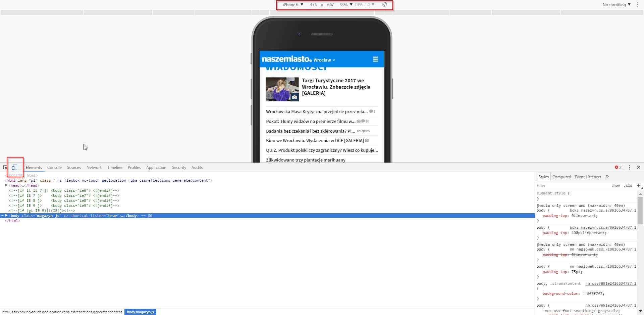Focus the Styles Filter input
The width and height of the screenshot is (644, 315).
572,185
